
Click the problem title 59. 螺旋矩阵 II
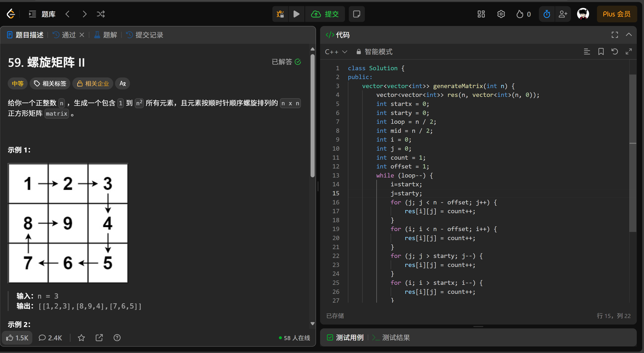(46, 62)
